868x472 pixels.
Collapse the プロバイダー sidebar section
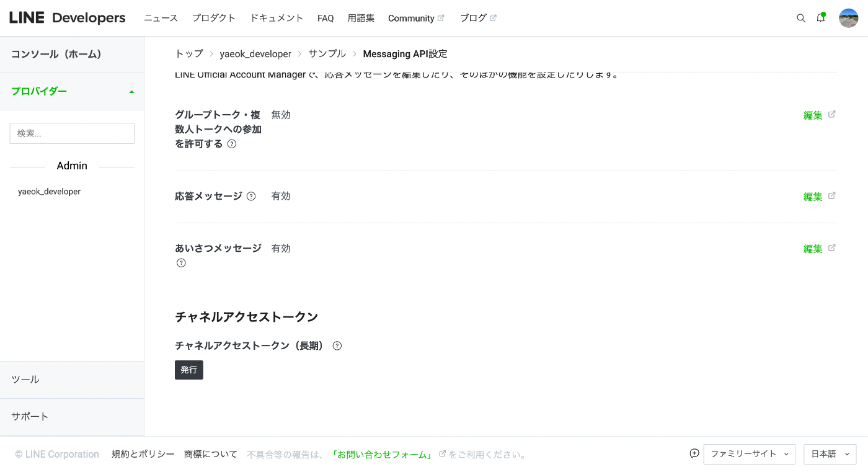(72, 91)
